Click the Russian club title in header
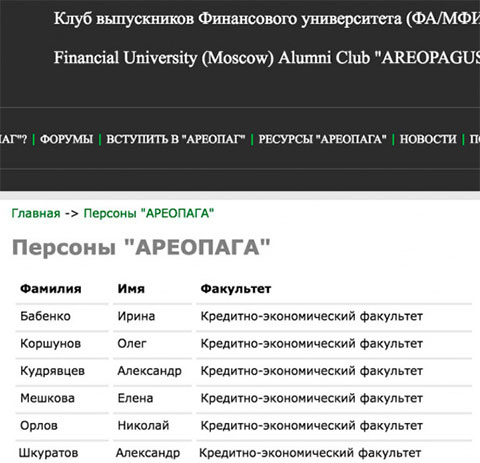 [x=267, y=19]
